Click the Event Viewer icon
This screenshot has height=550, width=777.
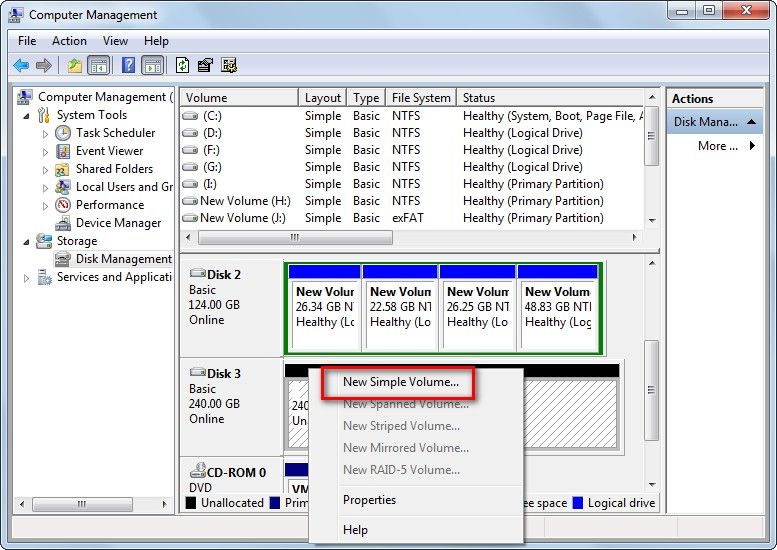click(63, 151)
